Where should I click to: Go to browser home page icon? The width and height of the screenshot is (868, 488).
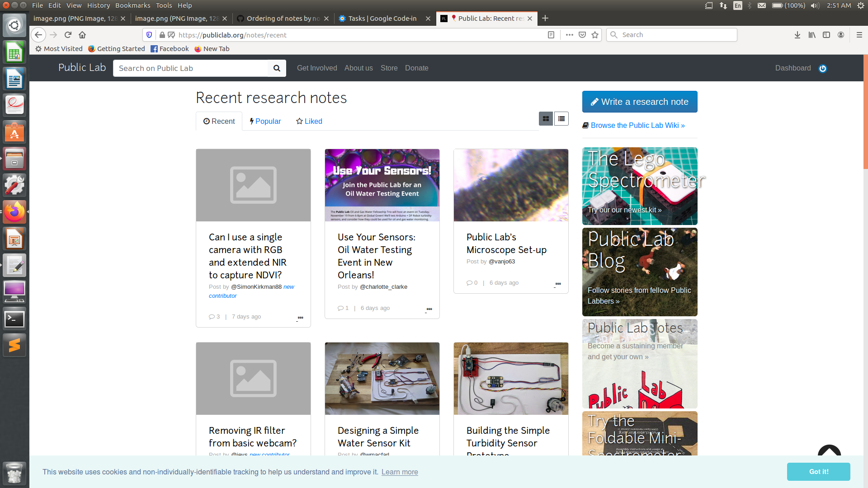[x=82, y=35]
